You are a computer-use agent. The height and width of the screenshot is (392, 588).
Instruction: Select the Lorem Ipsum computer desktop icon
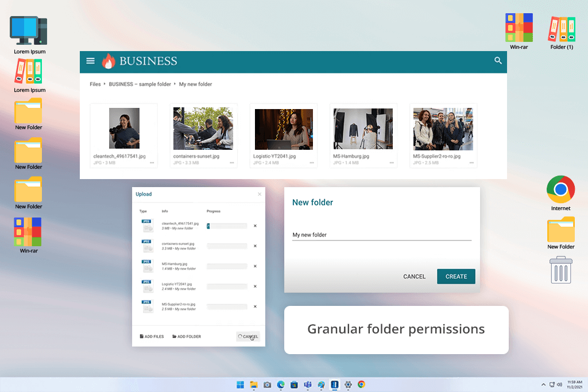coord(29,35)
